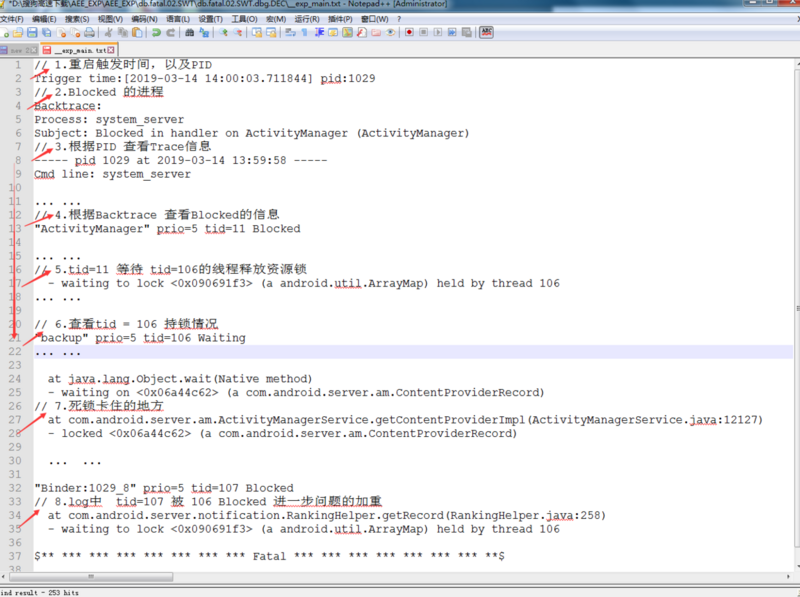Click the 'Trigger time' line text
800x597 pixels.
pos(205,79)
